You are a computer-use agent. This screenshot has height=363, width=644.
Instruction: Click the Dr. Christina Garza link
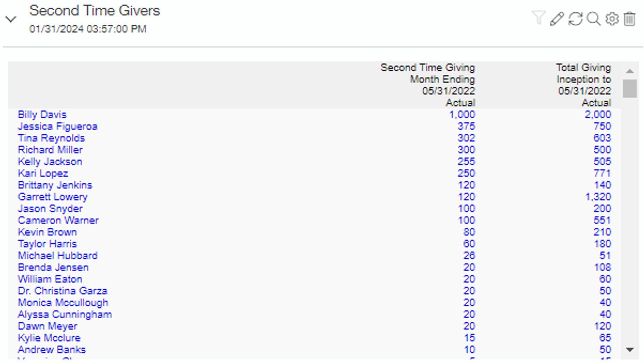tap(62, 291)
